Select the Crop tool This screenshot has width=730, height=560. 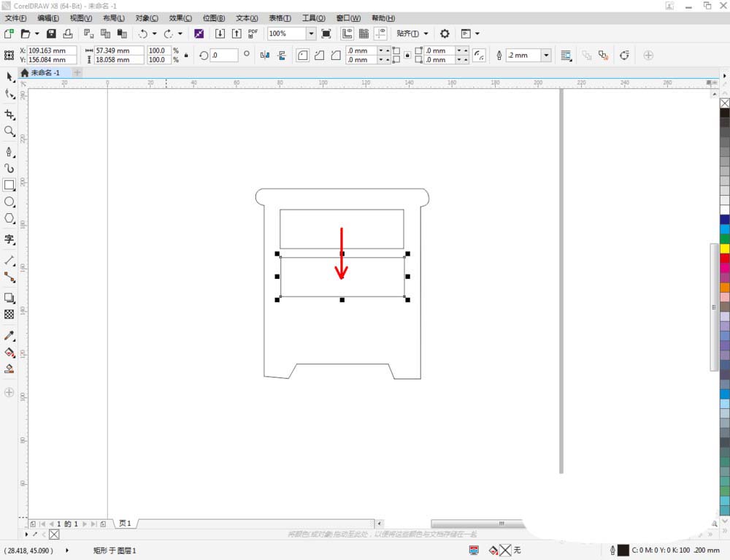coord(9,115)
